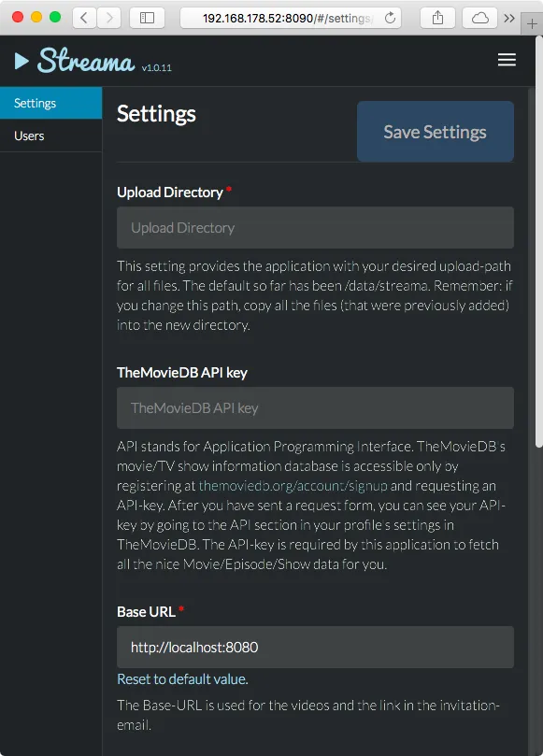Screen dimensions: 543x756
Task: Click the Safari share icon
Action: click(439, 18)
